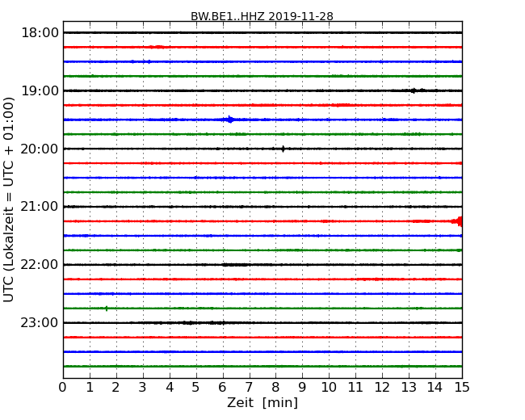The width and height of the screenshot is (525, 420).
Task: Click the "11" x-axis tick label
Action: pyautogui.click(x=355, y=387)
